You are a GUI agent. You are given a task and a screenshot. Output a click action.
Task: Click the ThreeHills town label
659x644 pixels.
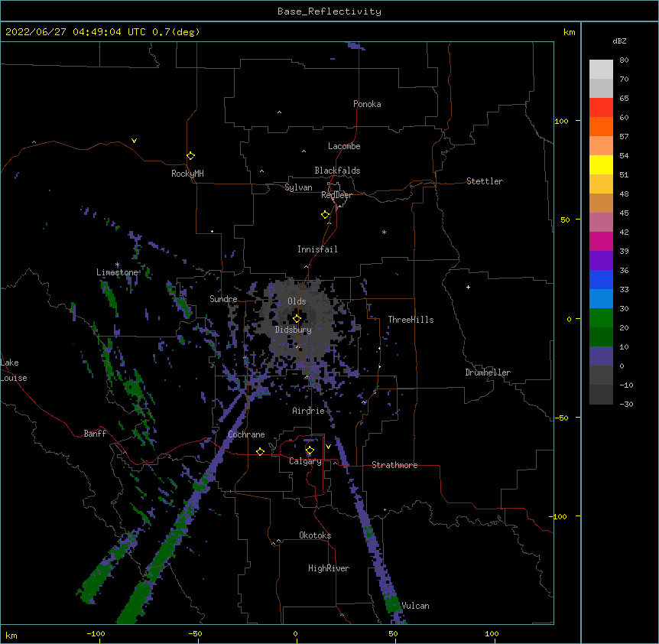pyautogui.click(x=411, y=320)
